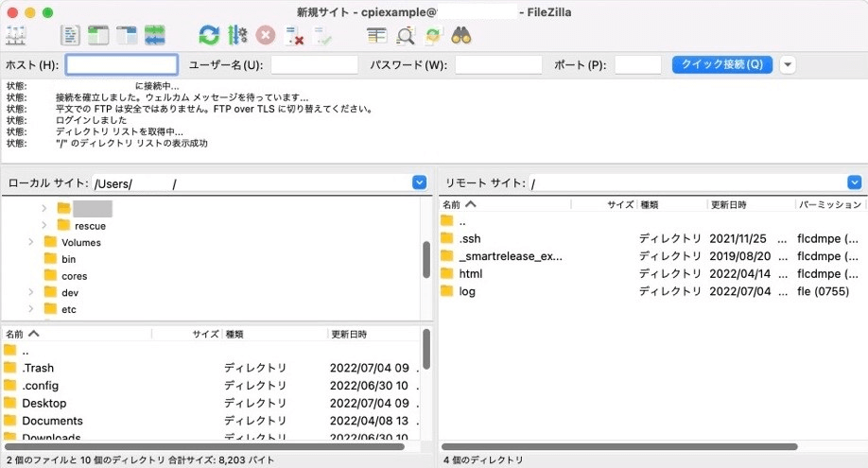Screen dimensions: 868x468
Task: Sort remote files by 更新日時 column header
Action: [728, 204]
